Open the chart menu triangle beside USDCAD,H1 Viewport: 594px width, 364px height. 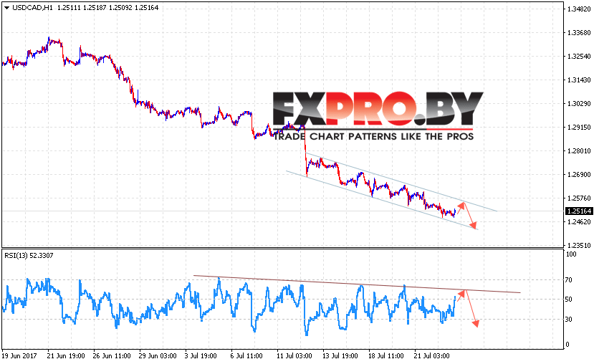pos(7,8)
